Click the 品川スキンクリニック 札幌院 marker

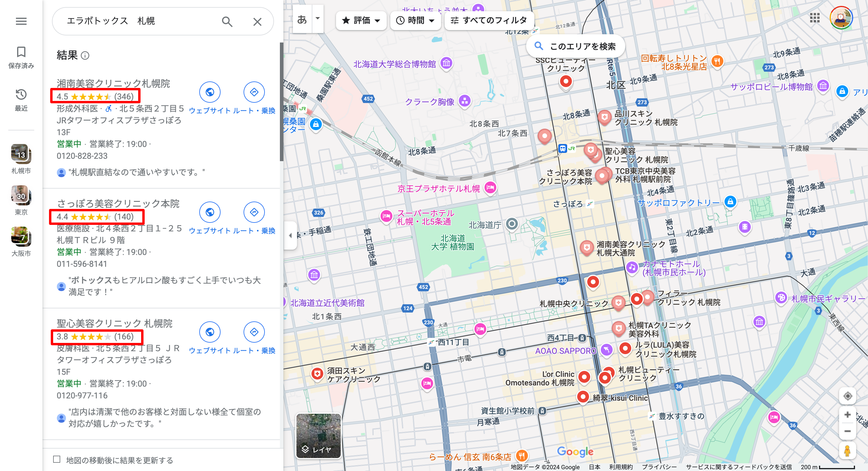click(x=604, y=117)
